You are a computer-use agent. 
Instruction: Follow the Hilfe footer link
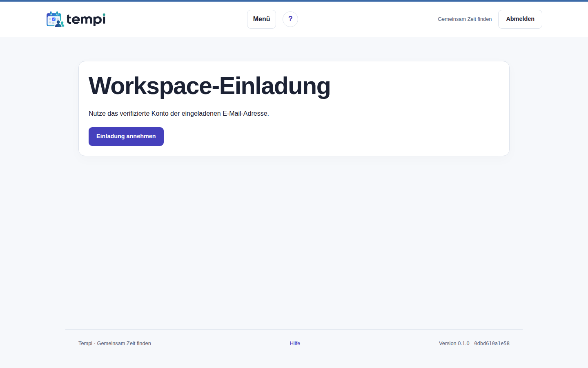click(x=295, y=343)
